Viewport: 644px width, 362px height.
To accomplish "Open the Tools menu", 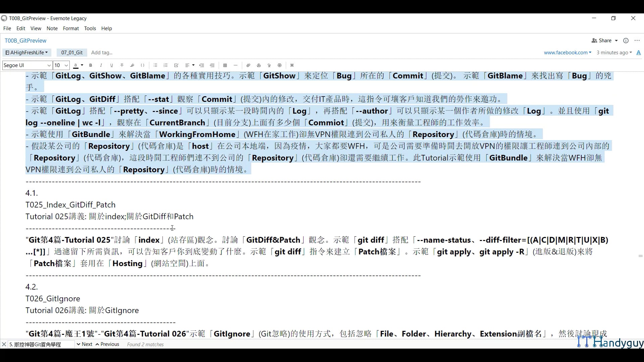I will [x=90, y=28].
